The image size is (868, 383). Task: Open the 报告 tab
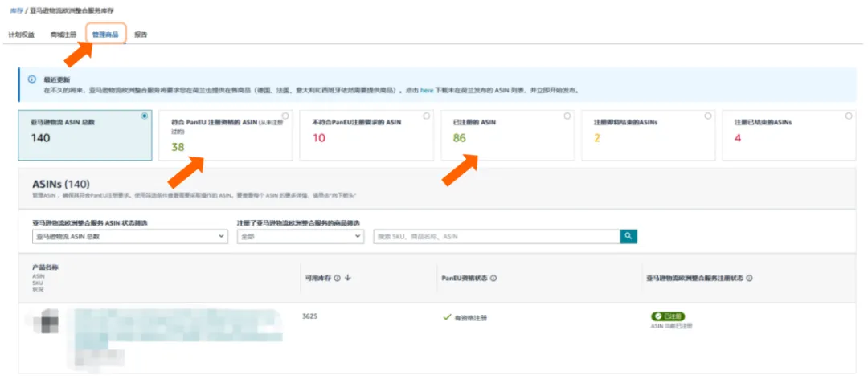click(x=141, y=35)
